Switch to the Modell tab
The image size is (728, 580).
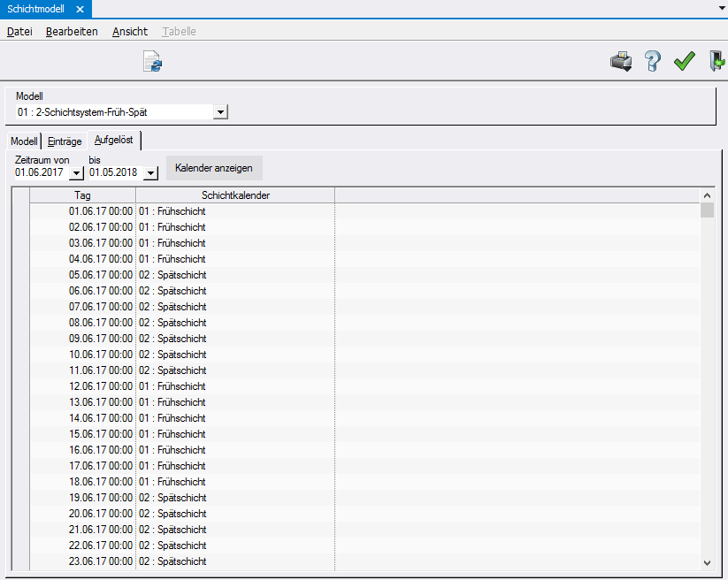coord(24,141)
